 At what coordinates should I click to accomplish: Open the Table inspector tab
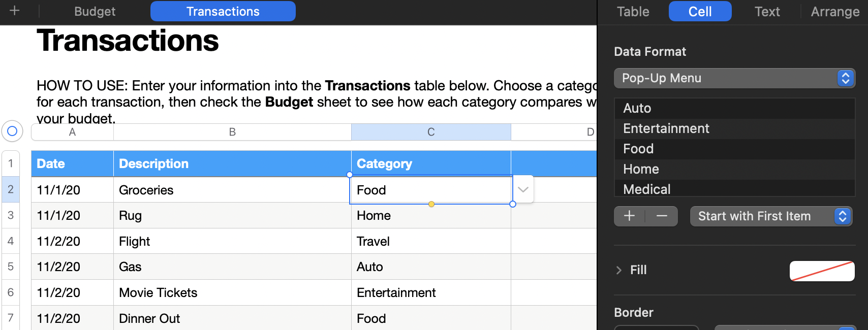pyautogui.click(x=633, y=11)
